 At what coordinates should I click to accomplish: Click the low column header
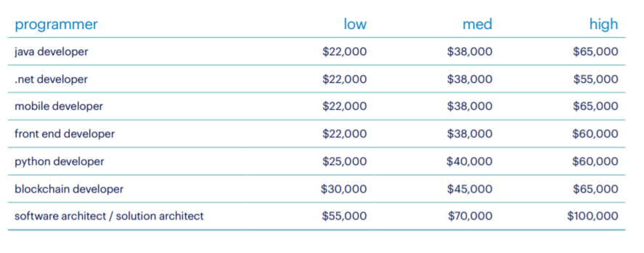click(355, 24)
